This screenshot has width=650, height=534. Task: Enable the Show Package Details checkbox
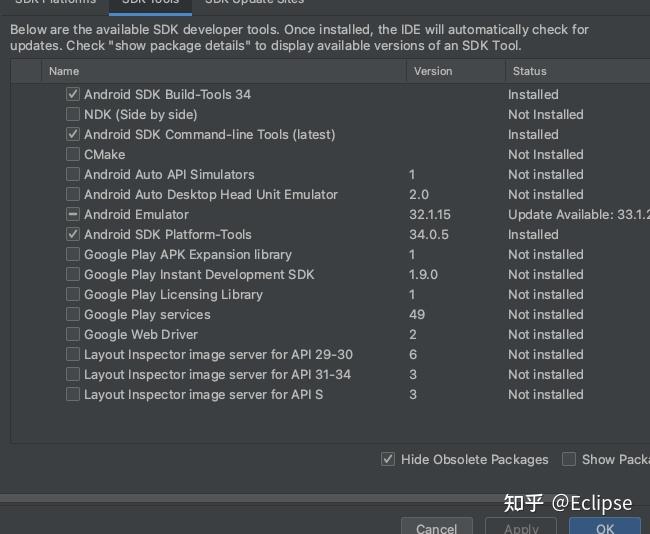pos(569,459)
